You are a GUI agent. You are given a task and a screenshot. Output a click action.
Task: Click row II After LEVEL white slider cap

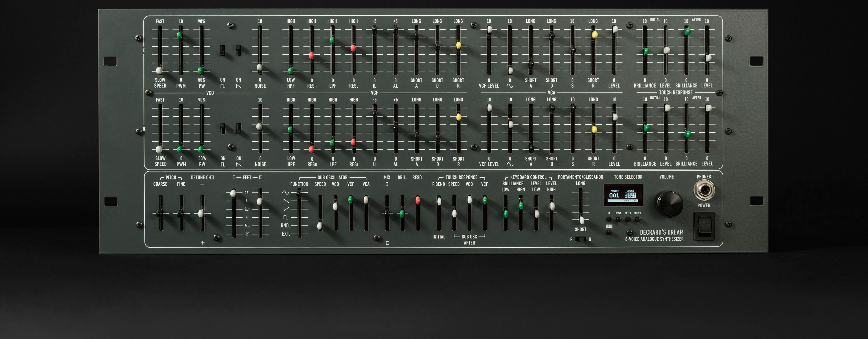click(708, 108)
